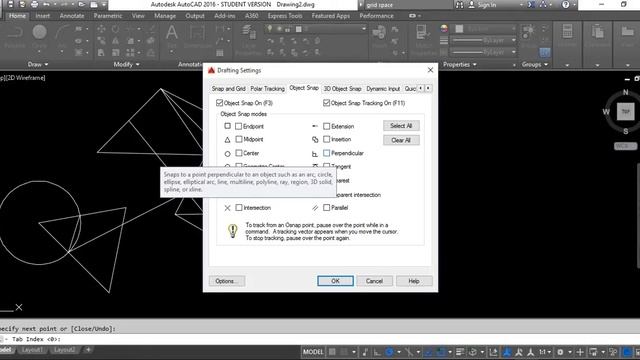
Task: Click the Move tool in Modify panel
Action: (101, 29)
